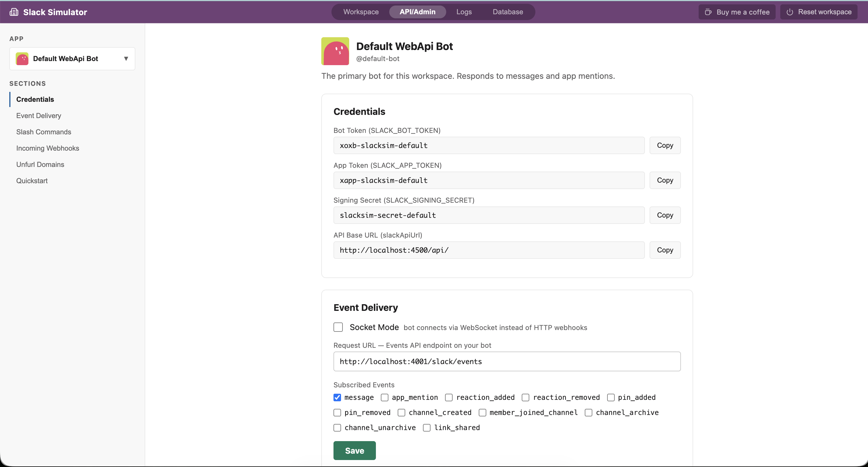Image resolution: width=868 pixels, height=467 pixels.
Task: Click the @default-bot handle text
Action: pyautogui.click(x=378, y=59)
